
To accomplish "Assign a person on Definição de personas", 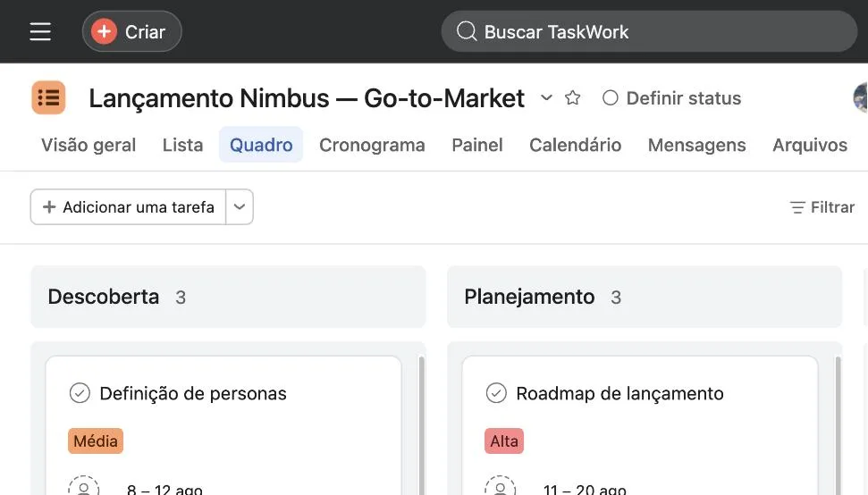I will (84, 485).
